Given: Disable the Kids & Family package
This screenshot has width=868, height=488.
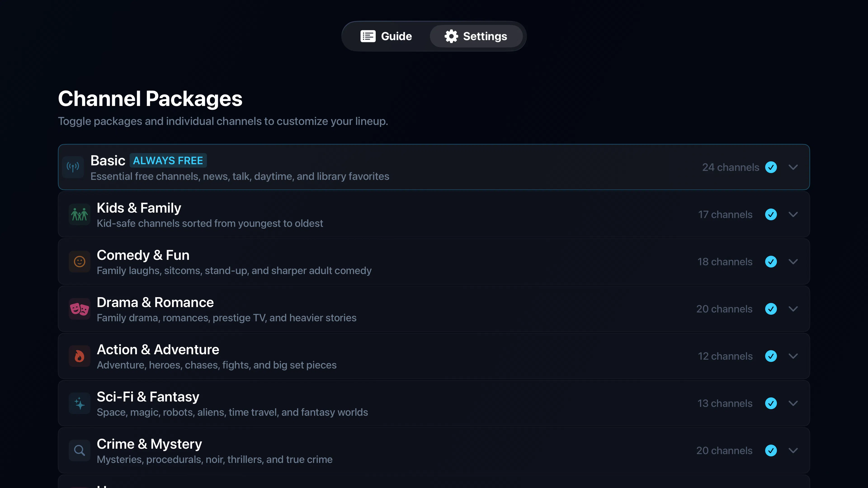Looking at the screenshot, I should point(771,215).
